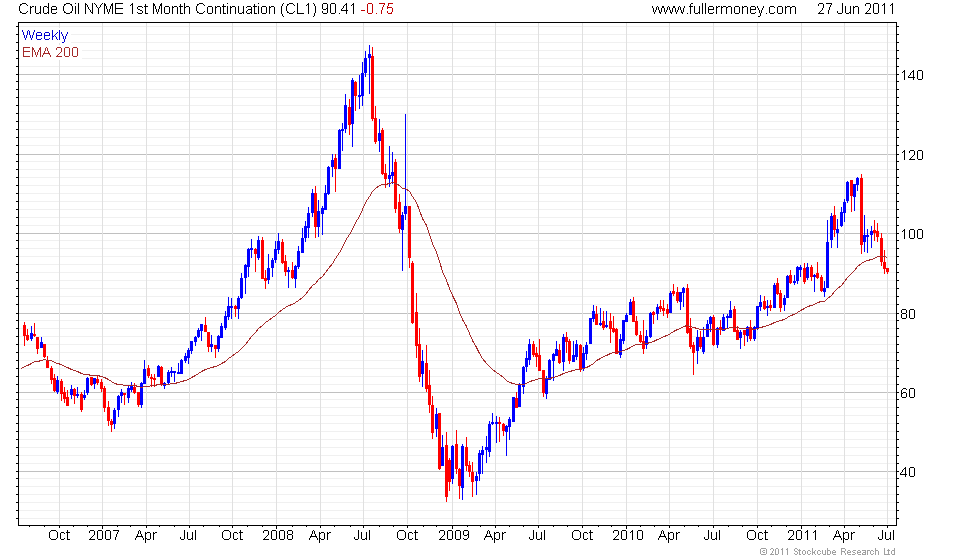Click the Oct label just before 2007
980x560 pixels.
pos(59,536)
